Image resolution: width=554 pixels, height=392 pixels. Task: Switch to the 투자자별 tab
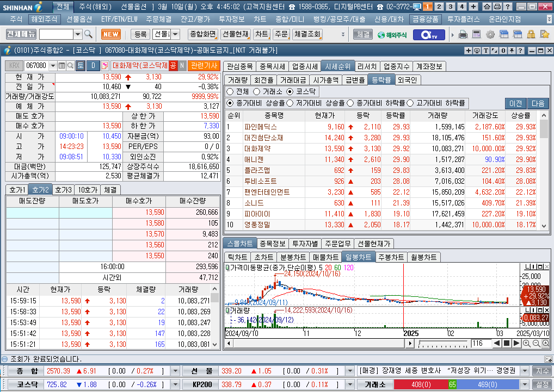305,244
